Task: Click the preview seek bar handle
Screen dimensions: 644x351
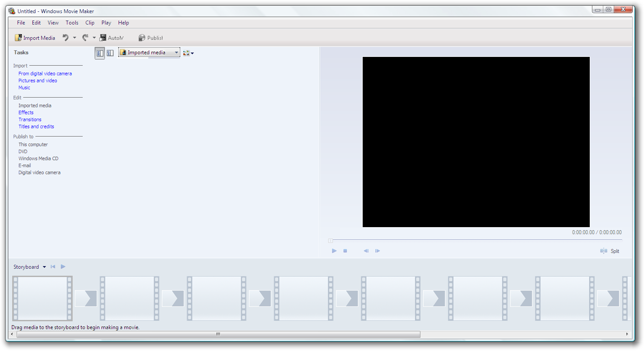Action: [x=330, y=240]
